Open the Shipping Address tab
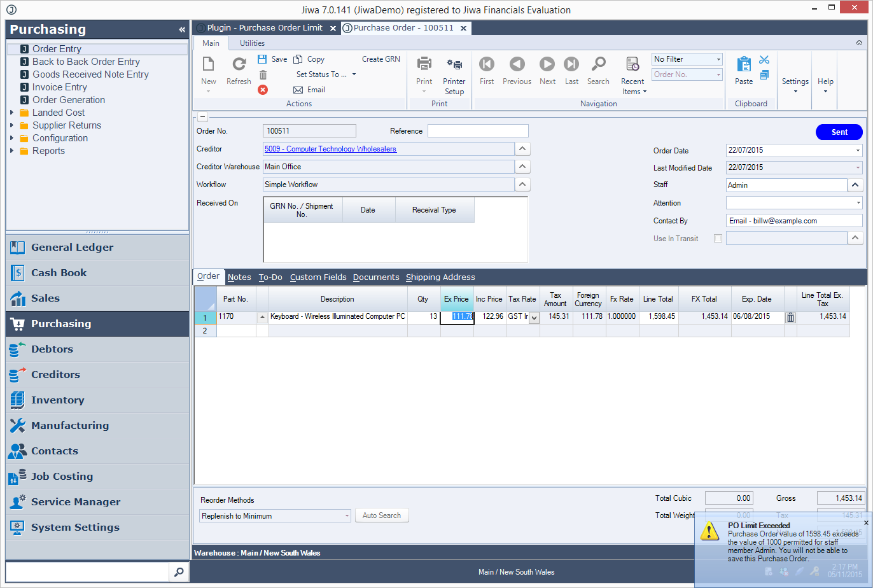Screen dimensions: 873x588 point(440,277)
